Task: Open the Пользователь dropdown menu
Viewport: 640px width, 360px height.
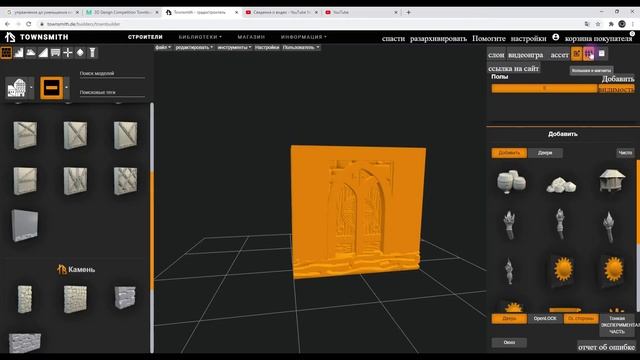Action: click(301, 47)
